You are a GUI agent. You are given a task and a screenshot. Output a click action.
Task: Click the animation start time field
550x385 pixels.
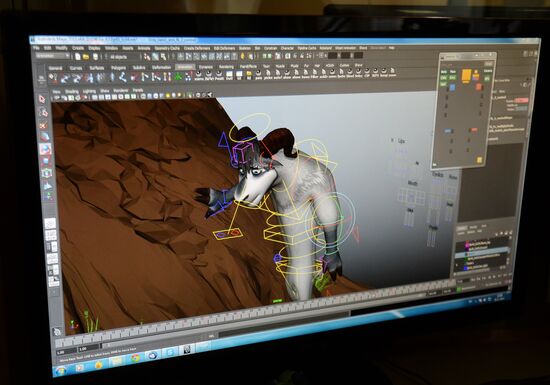pyautogui.click(x=66, y=351)
